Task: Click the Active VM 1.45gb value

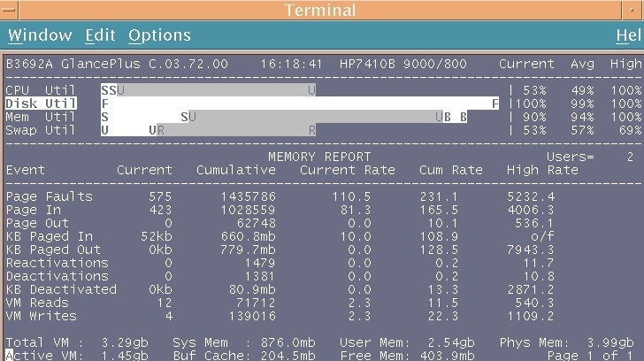Action: [125, 356]
